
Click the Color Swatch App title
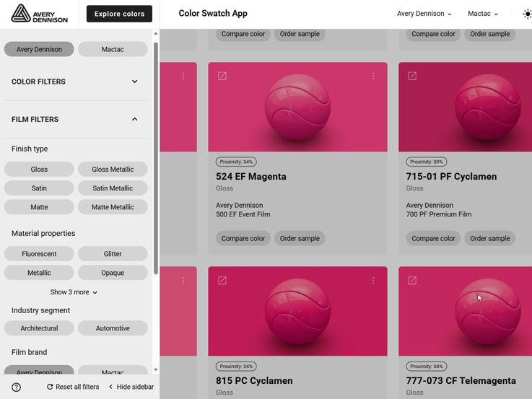click(x=213, y=13)
